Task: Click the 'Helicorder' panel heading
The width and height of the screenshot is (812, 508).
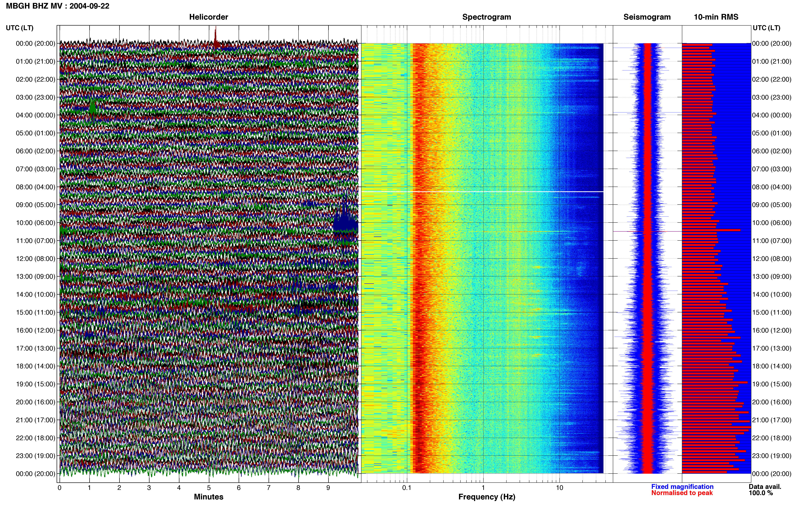Action: click(209, 17)
